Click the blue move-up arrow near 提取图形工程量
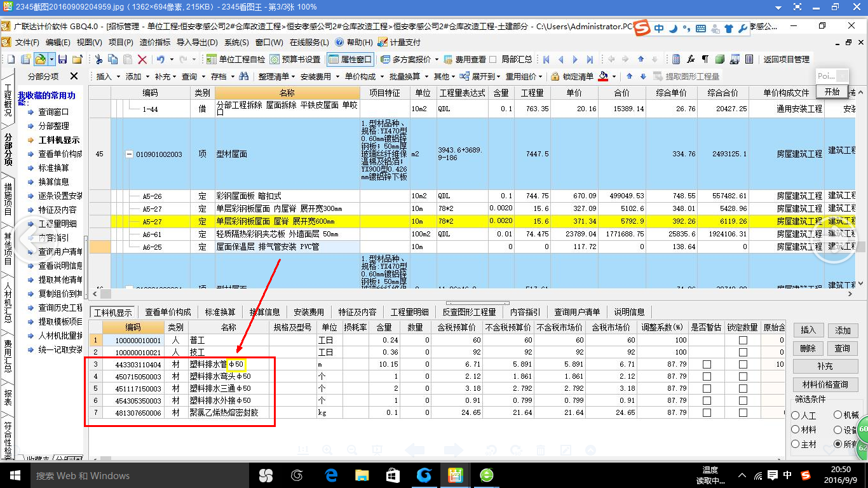The height and width of the screenshot is (488, 868). point(629,76)
